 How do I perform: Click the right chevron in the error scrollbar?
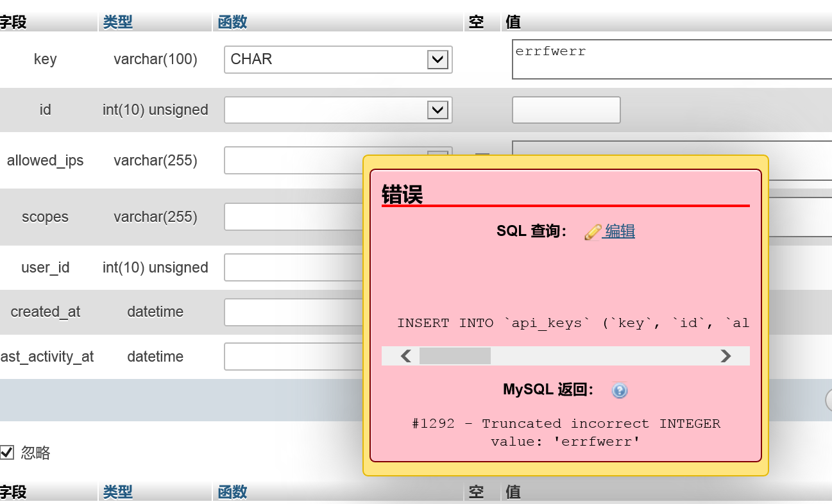pyautogui.click(x=726, y=355)
